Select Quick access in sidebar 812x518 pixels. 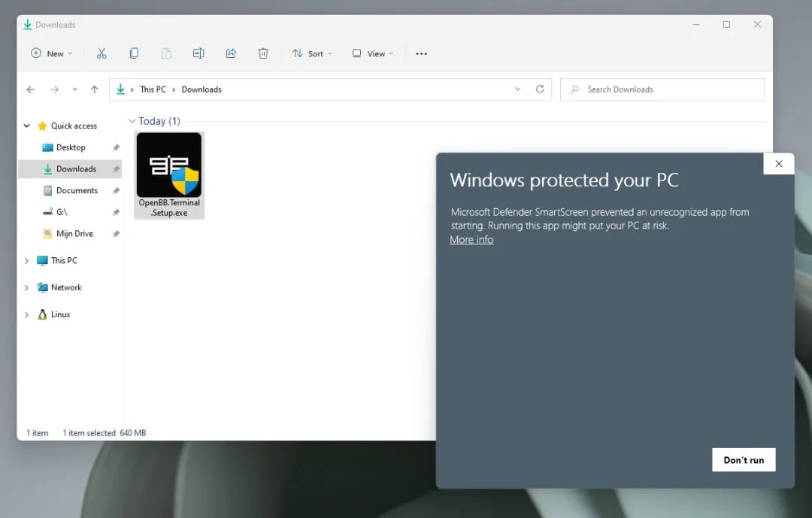coord(74,126)
